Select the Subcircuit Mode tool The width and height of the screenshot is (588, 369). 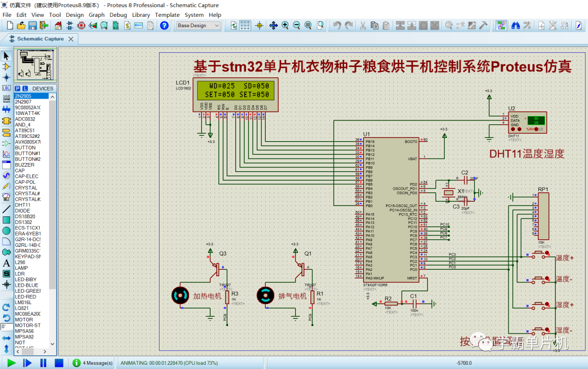click(7, 121)
